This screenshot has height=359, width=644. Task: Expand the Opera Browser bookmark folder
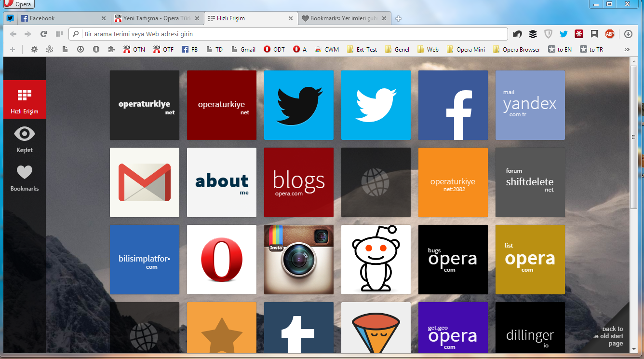click(x=516, y=49)
